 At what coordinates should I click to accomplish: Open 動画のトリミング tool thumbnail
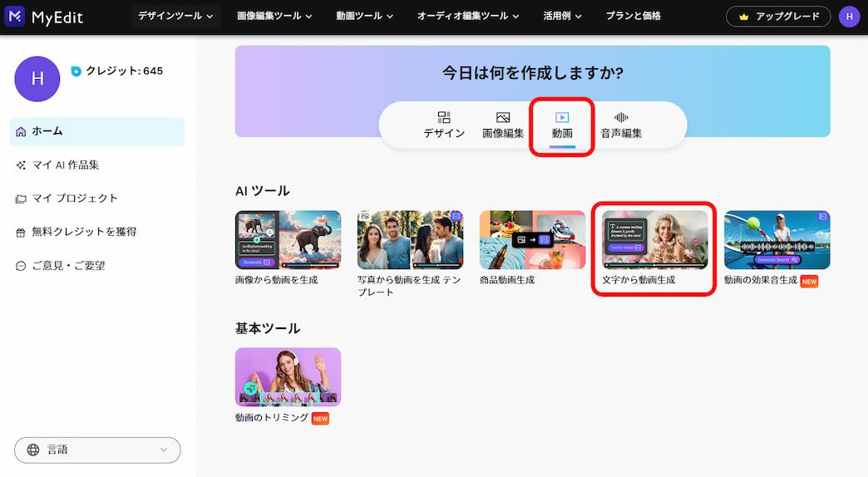click(x=288, y=376)
